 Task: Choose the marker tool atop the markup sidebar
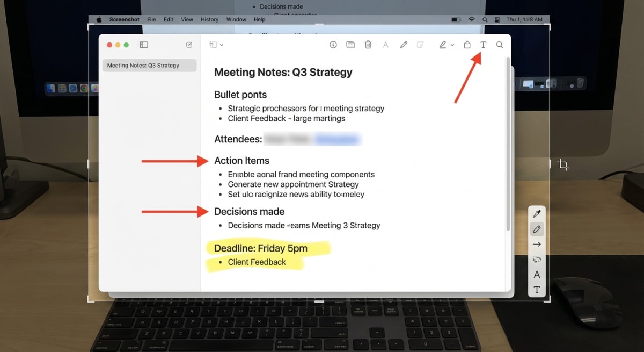pyautogui.click(x=537, y=213)
